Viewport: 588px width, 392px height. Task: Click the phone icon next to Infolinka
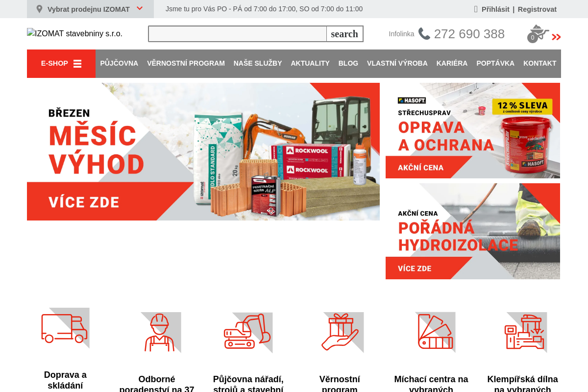click(x=424, y=34)
